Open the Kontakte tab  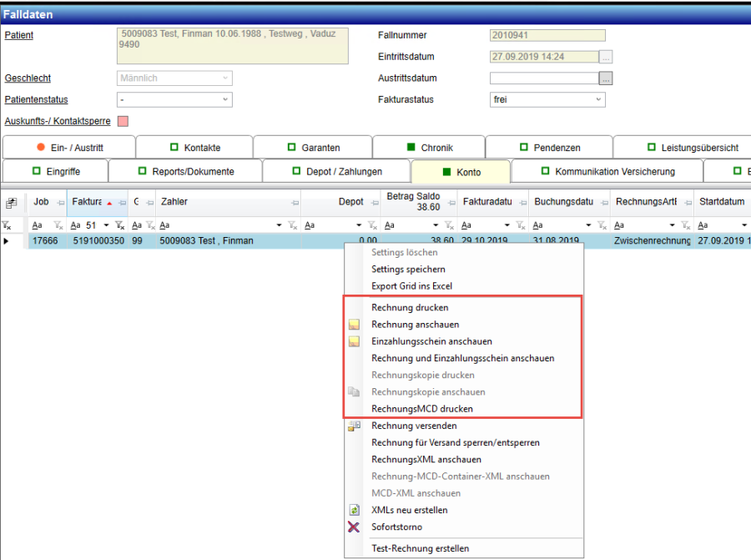coord(194,148)
